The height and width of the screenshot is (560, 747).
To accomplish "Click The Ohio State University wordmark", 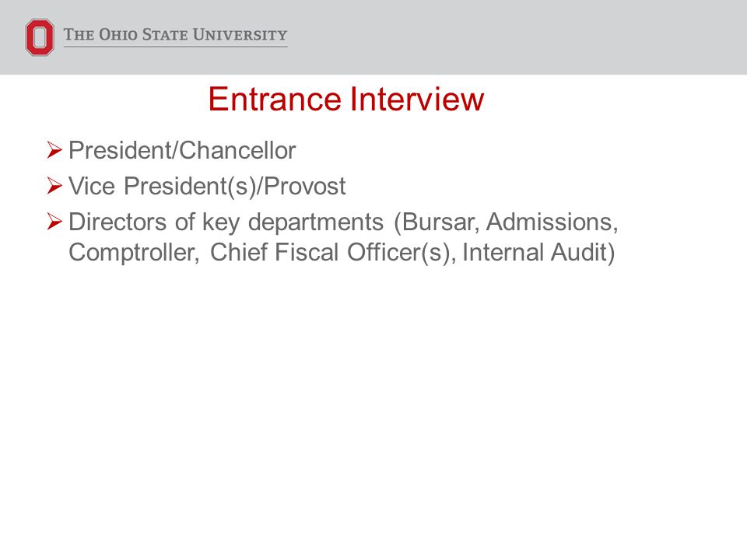I will click(175, 35).
